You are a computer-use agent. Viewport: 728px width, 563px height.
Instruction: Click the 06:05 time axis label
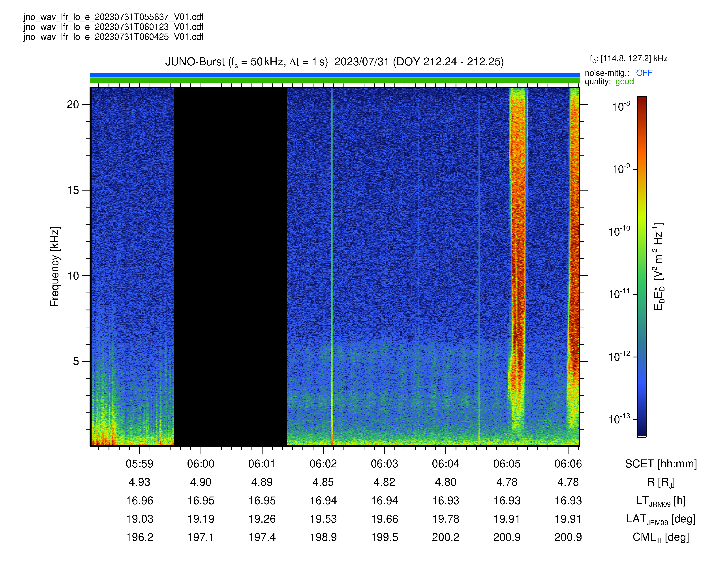click(x=507, y=464)
